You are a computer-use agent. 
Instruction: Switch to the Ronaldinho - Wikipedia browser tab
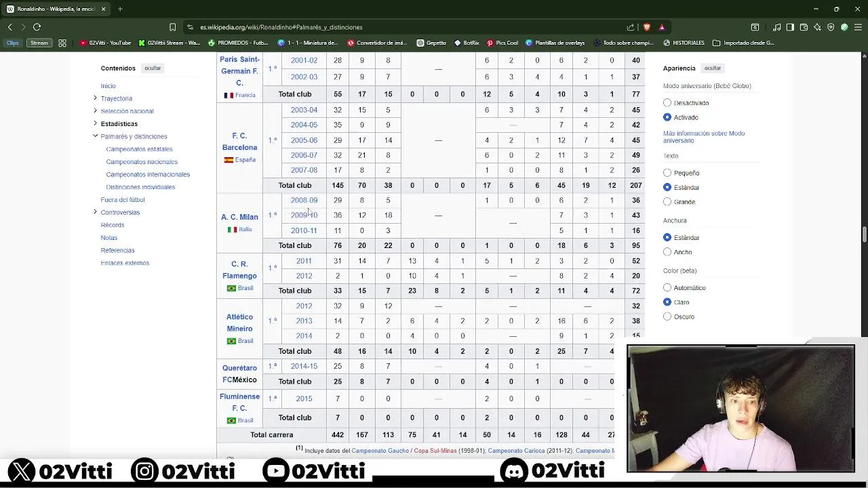[56, 9]
